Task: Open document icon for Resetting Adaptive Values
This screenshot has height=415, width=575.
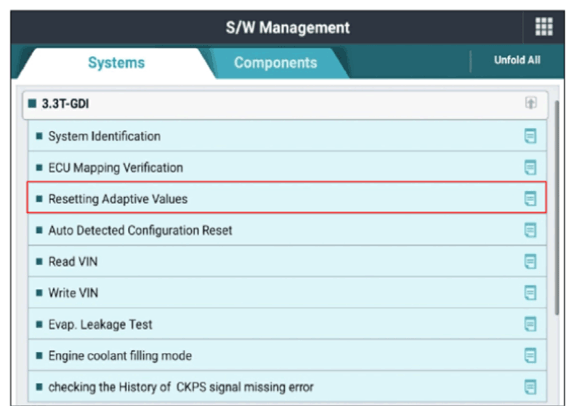Action: (x=530, y=199)
